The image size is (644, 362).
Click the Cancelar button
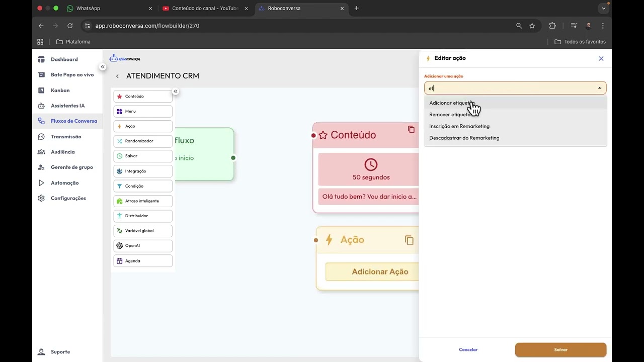468,350
